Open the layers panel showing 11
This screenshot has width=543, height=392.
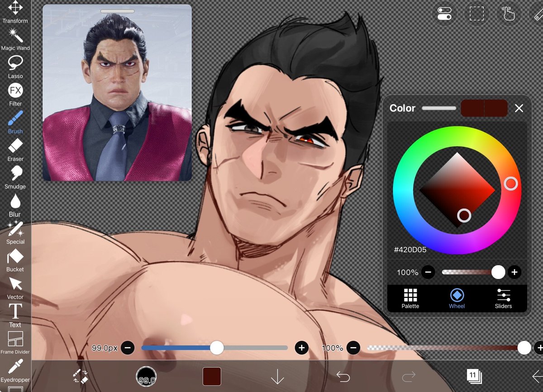coord(474,376)
